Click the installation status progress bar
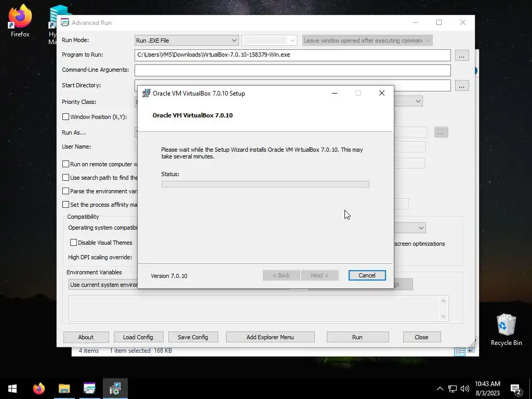 tap(265, 184)
